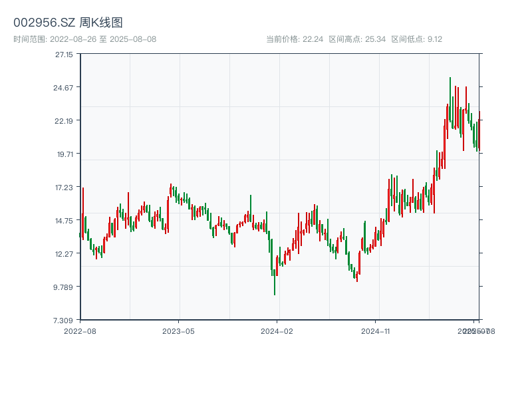This screenshot has height=399, width=532.
Task: Click the 2024-02 x-axis date marker
Action: pyautogui.click(x=277, y=331)
